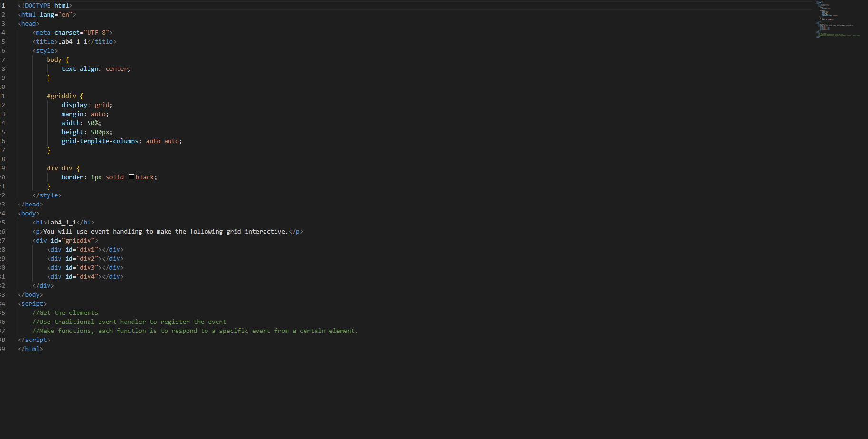Click the closing html tag
Screen dimensions: 868x439
[30, 349]
